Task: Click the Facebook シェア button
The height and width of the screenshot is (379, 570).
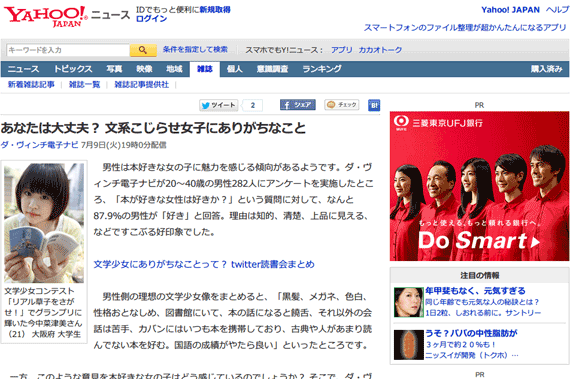Action: 297,105
